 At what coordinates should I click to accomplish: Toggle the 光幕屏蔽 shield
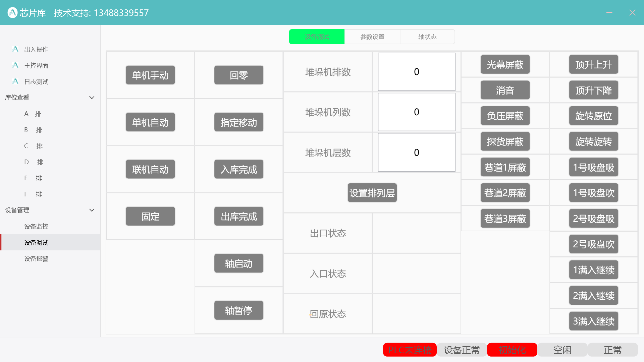click(x=505, y=64)
